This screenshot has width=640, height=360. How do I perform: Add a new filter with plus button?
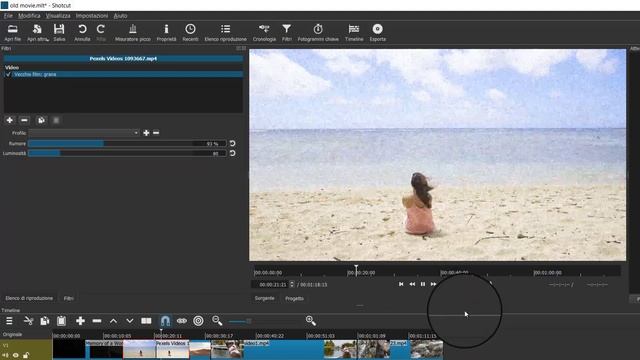pos(9,120)
